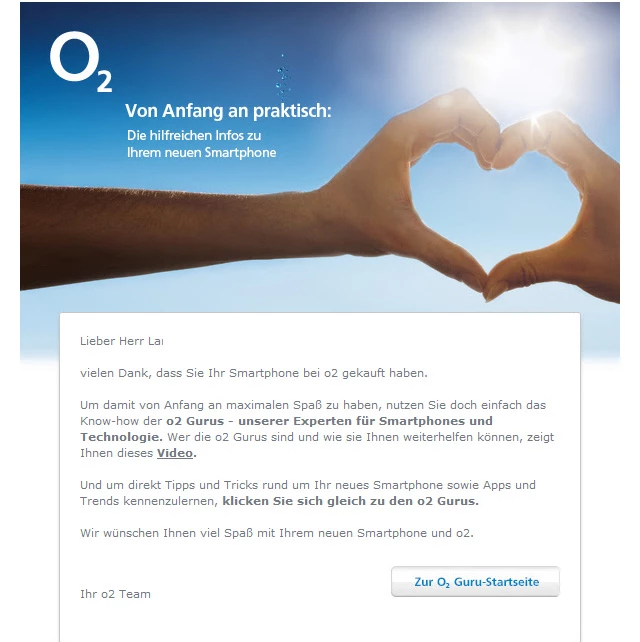Open the Video link
This screenshot has height=642, width=640.
[x=175, y=453]
